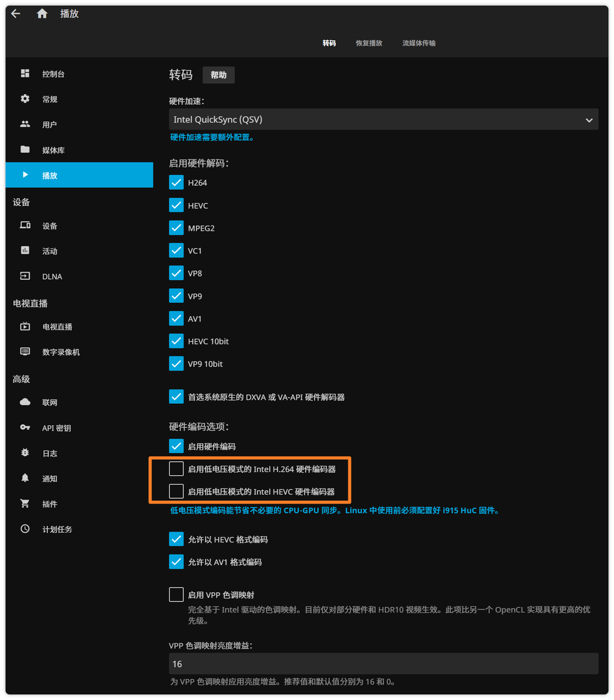Switch to the 恢复播放 tab

click(369, 43)
